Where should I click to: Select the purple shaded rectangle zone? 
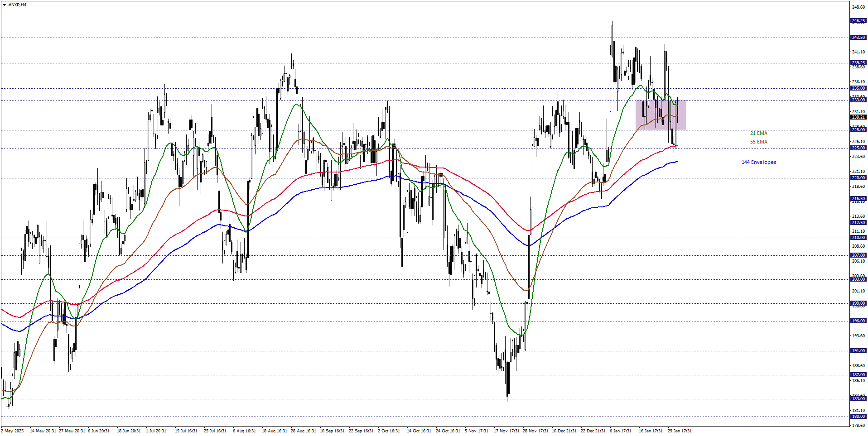[x=661, y=115]
